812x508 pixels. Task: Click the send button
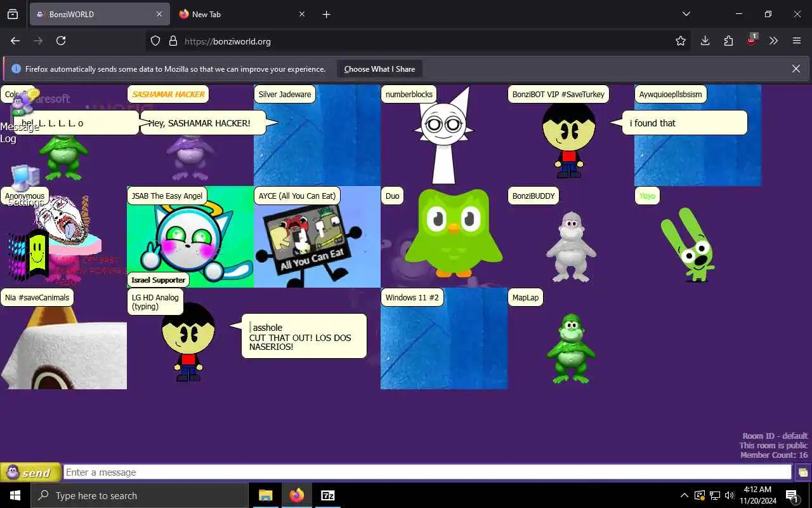pos(31,472)
